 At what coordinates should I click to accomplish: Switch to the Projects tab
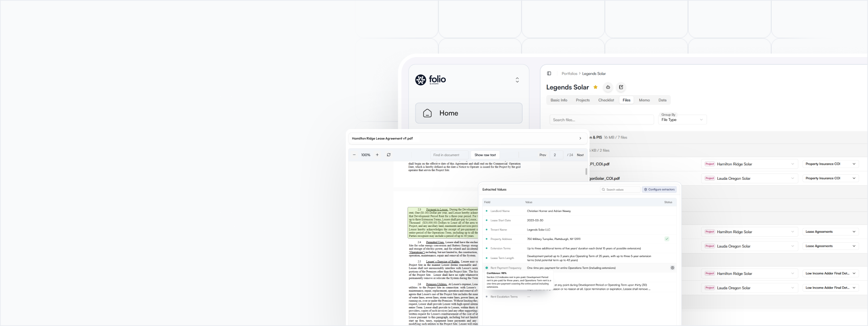(x=583, y=100)
